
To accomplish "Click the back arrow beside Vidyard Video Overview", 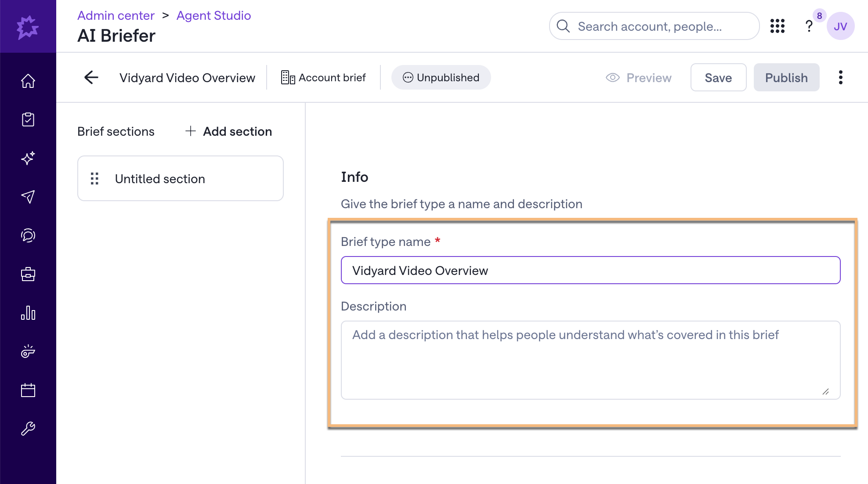I will click(91, 77).
